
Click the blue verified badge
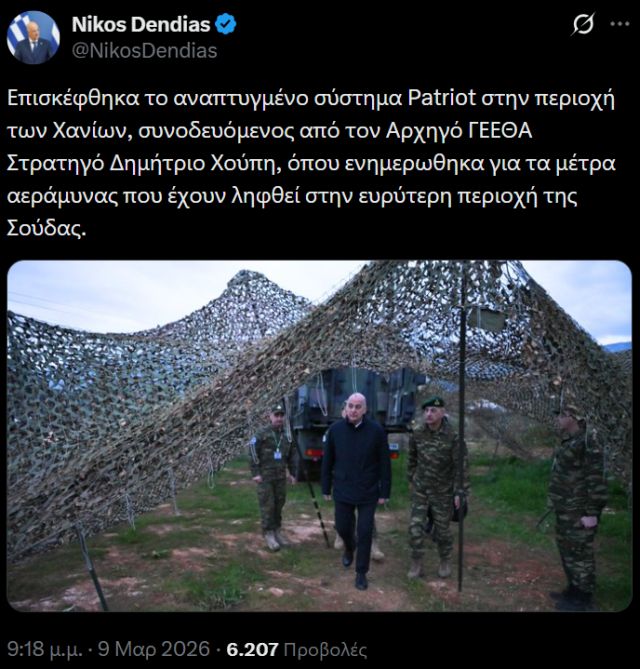pos(226,24)
